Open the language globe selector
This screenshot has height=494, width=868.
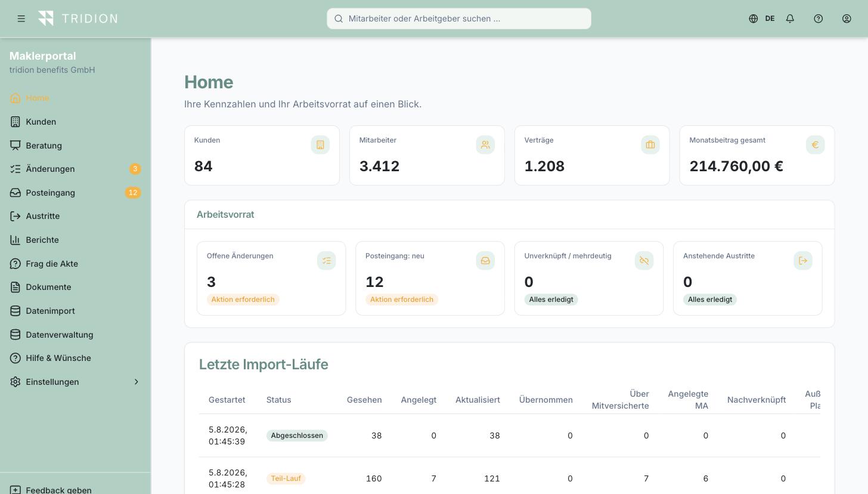tap(754, 18)
